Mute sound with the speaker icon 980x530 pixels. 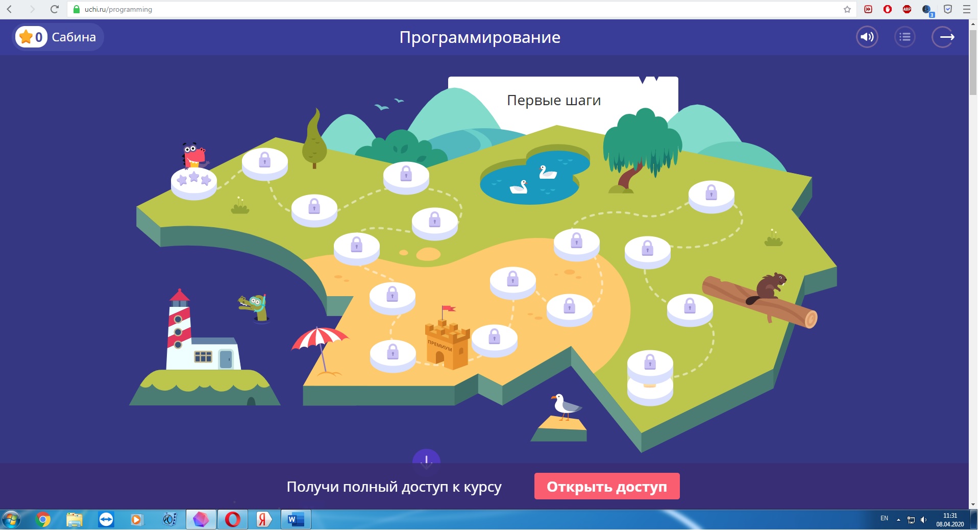867,37
